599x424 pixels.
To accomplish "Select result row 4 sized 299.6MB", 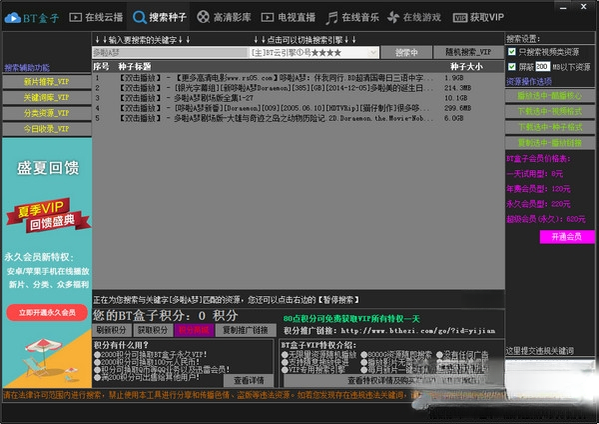I will 298,108.
